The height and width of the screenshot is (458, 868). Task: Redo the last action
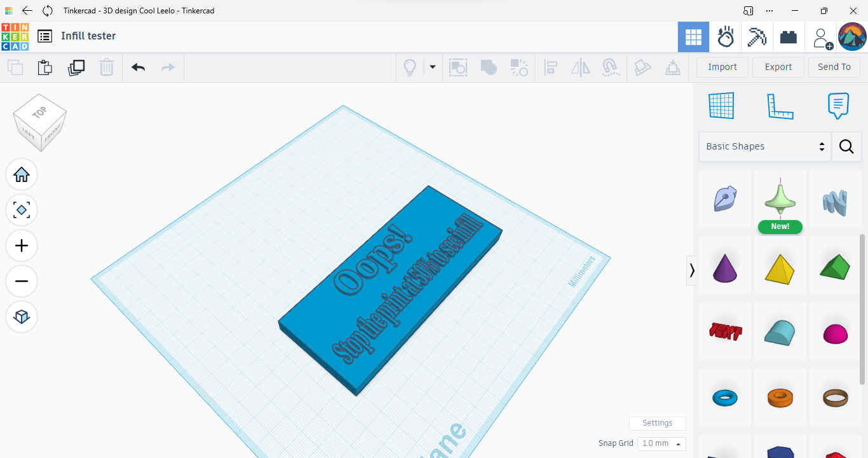click(168, 67)
